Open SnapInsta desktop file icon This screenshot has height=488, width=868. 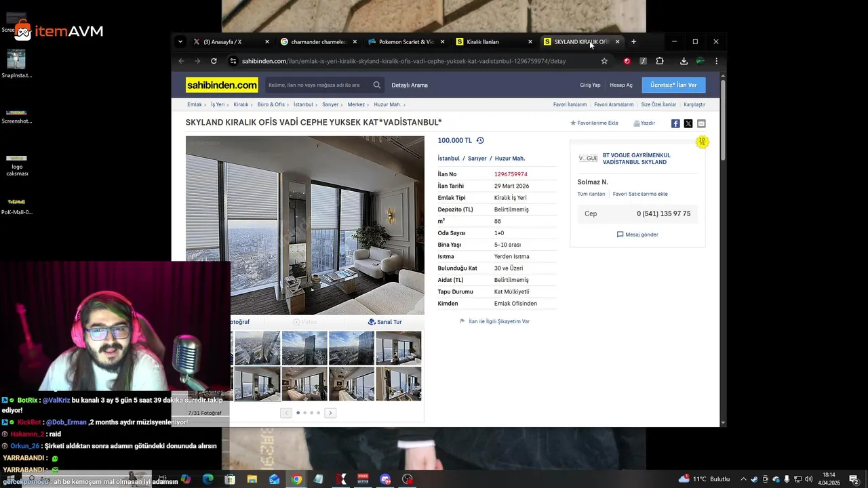click(16, 64)
